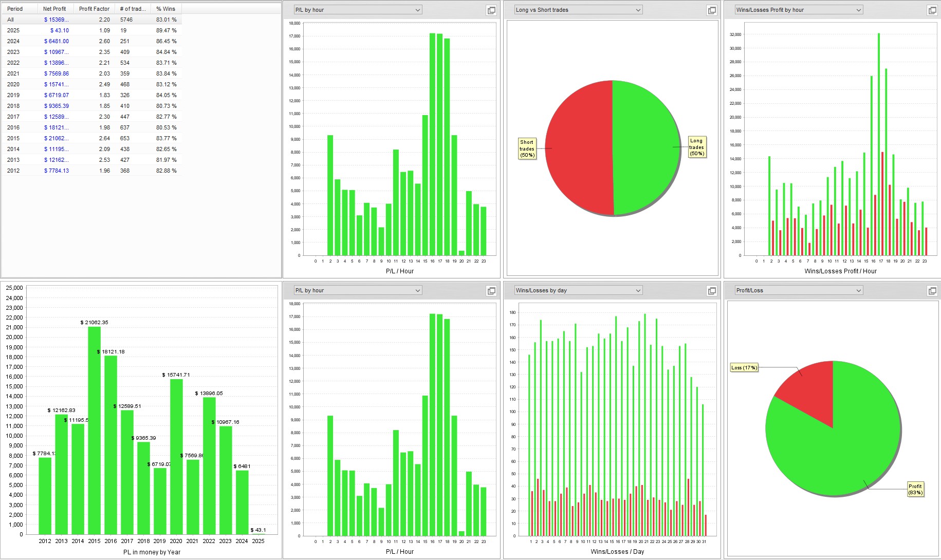Select the 2013 period row
This screenshot has height=560, width=941.
(x=91, y=160)
